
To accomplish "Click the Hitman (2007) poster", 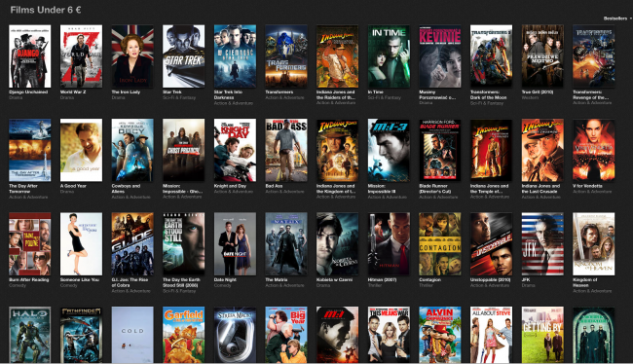I will (389, 244).
